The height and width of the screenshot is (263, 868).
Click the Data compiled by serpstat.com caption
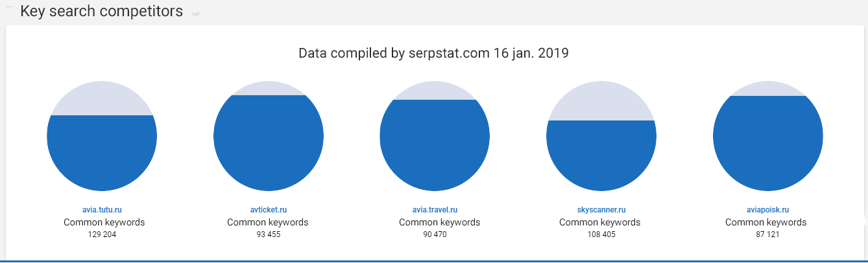click(433, 53)
